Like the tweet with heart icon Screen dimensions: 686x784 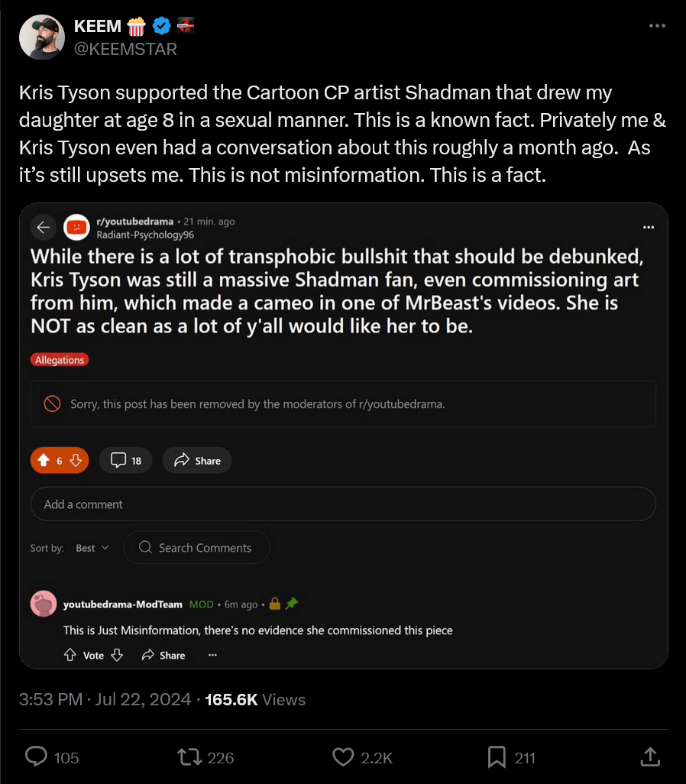tap(343, 756)
